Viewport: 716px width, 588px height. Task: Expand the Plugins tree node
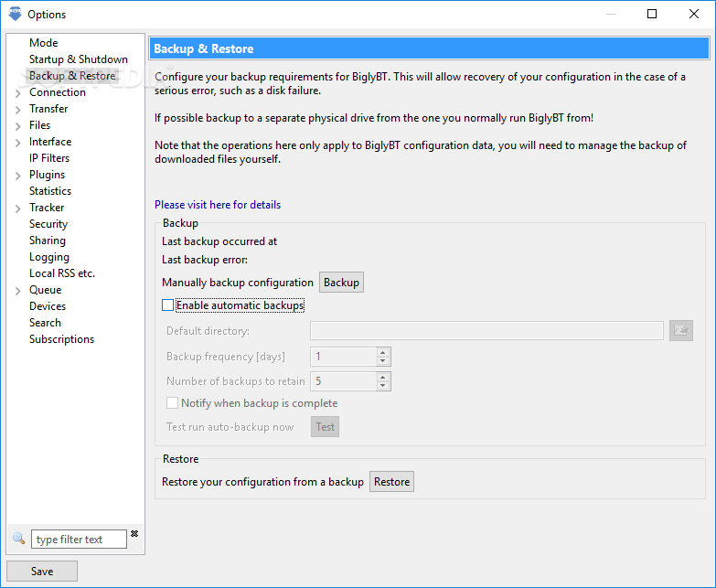pyautogui.click(x=17, y=176)
